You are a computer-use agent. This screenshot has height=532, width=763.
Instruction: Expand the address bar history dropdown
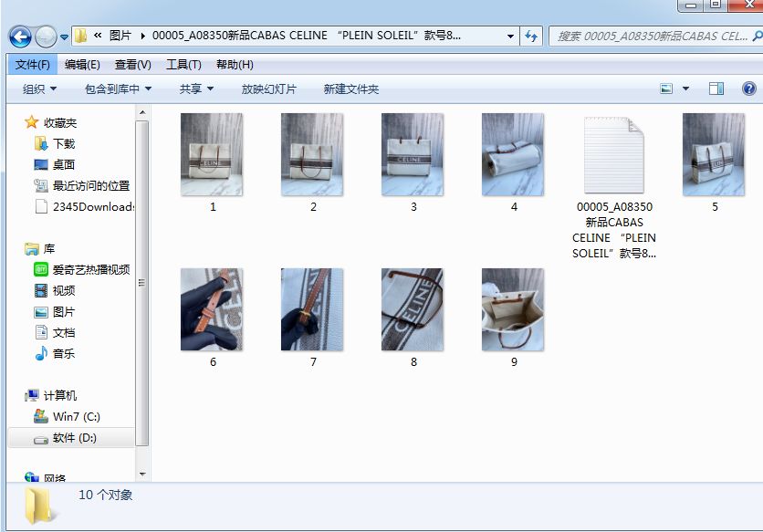point(510,36)
